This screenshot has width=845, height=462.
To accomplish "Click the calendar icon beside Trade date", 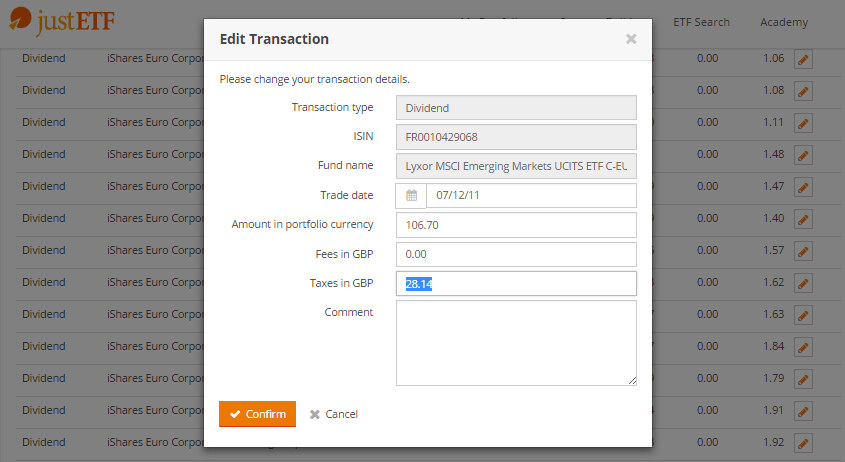I will [x=411, y=196].
